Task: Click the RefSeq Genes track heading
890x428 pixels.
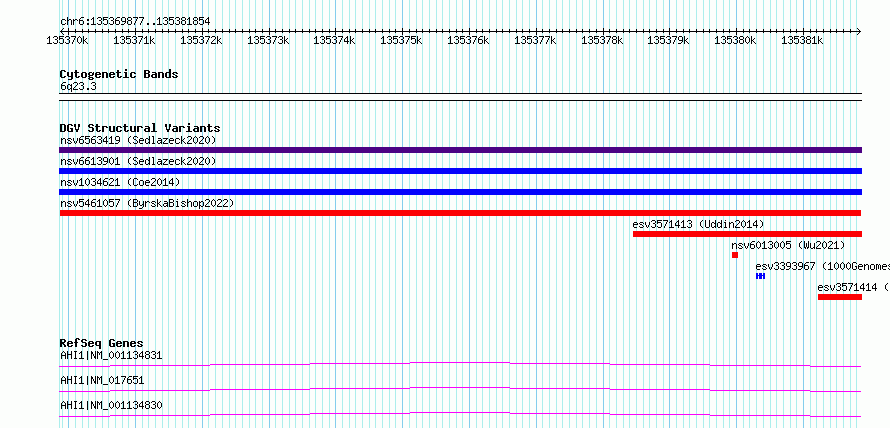Action: click(x=102, y=343)
